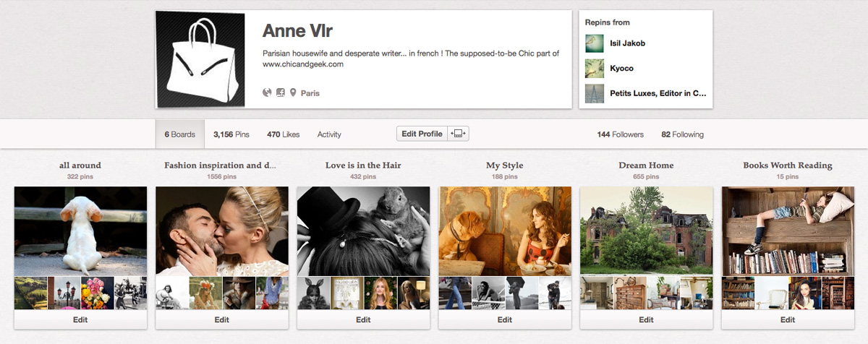Open Isil Jakob's avatar thumbnail
868x344 pixels.
594,43
